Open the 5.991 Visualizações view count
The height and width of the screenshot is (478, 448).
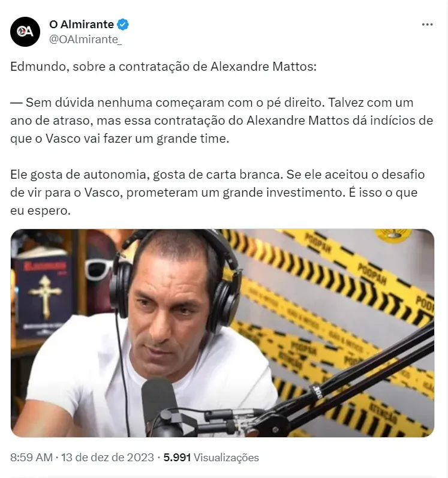(x=211, y=457)
